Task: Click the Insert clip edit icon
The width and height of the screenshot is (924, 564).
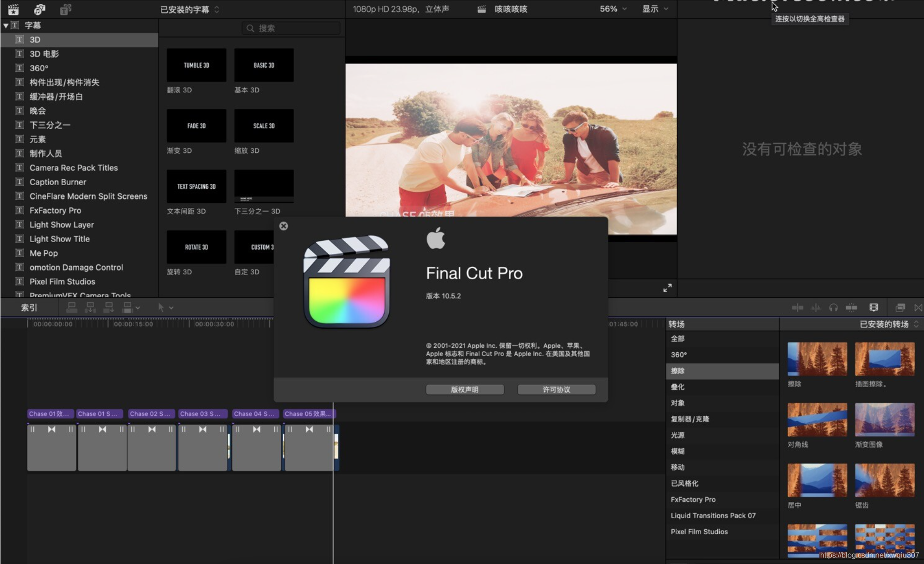Action: (90, 307)
